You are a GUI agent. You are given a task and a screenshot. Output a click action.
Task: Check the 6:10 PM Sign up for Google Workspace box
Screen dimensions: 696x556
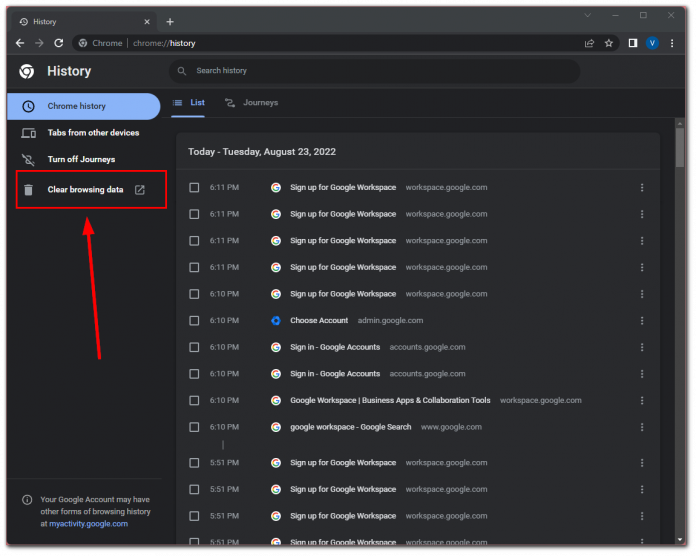[194, 294]
